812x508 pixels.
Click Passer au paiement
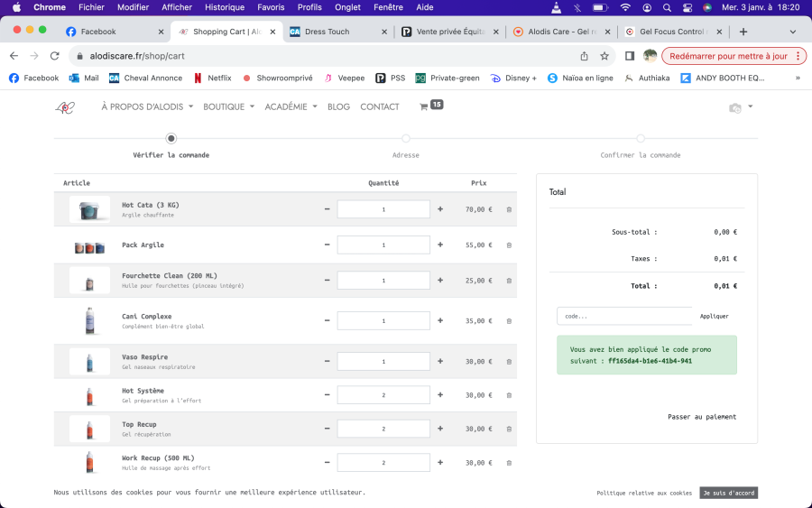(x=701, y=417)
